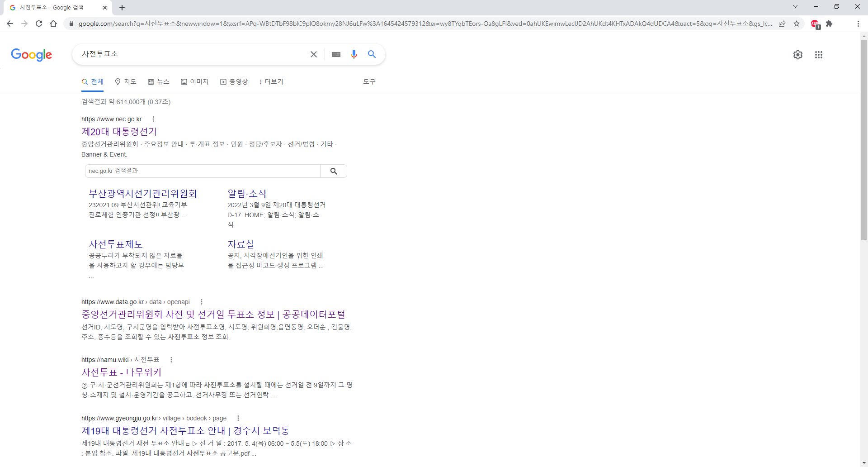Viewport: 868px width, 467px height.
Task: Open 자료실 sitelink
Action: 241,244
